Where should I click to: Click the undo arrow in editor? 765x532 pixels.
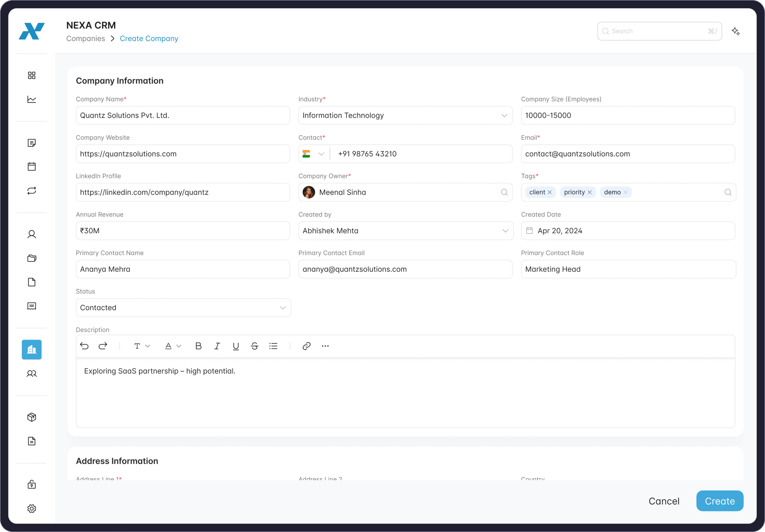84,346
